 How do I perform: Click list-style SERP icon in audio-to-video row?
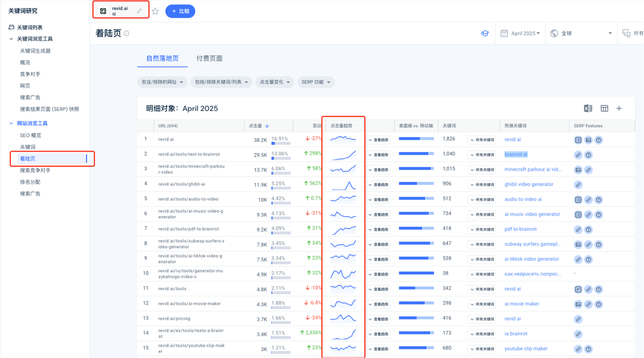578,200
